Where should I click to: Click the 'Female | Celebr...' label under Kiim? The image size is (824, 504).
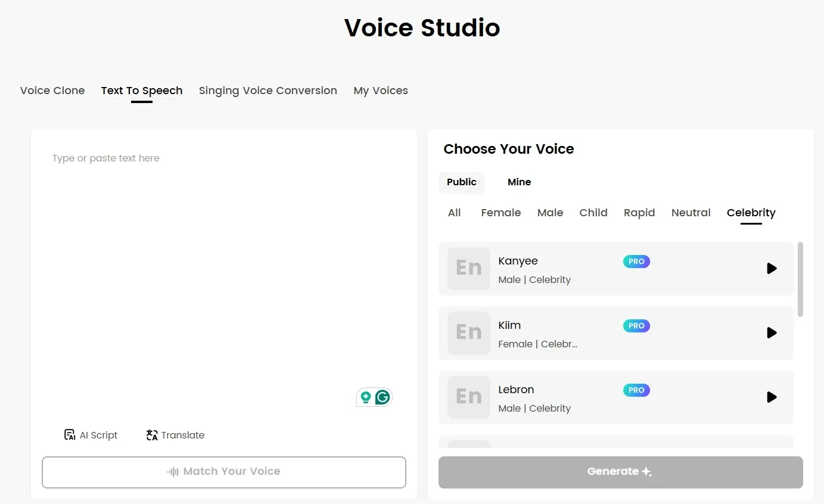click(538, 344)
